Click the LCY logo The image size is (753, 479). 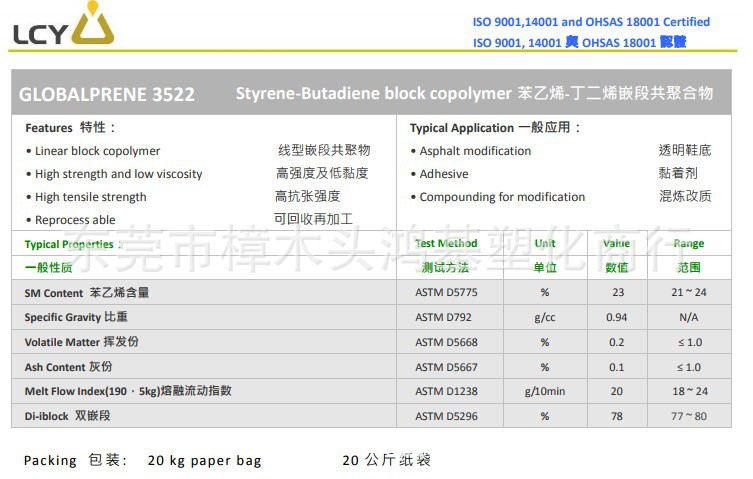[x=63, y=24]
